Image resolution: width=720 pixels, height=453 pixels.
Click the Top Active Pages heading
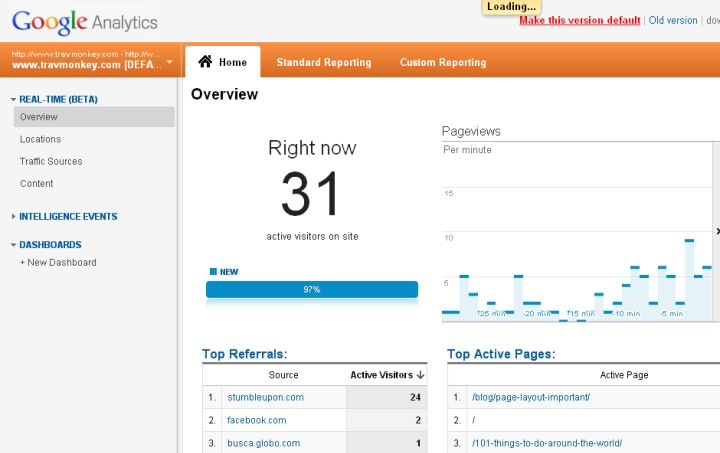point(501,354)
